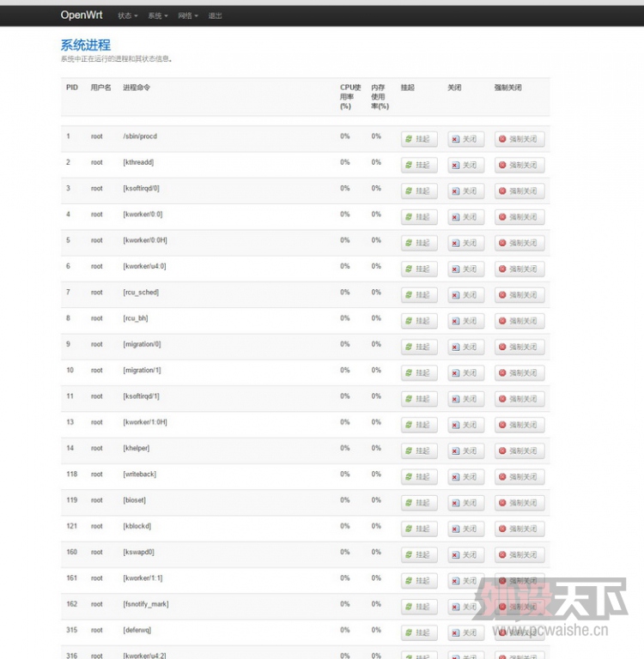Click PID 118 cell in table
The height and width of the screenshot is (659, 644).
coord(72,474)
